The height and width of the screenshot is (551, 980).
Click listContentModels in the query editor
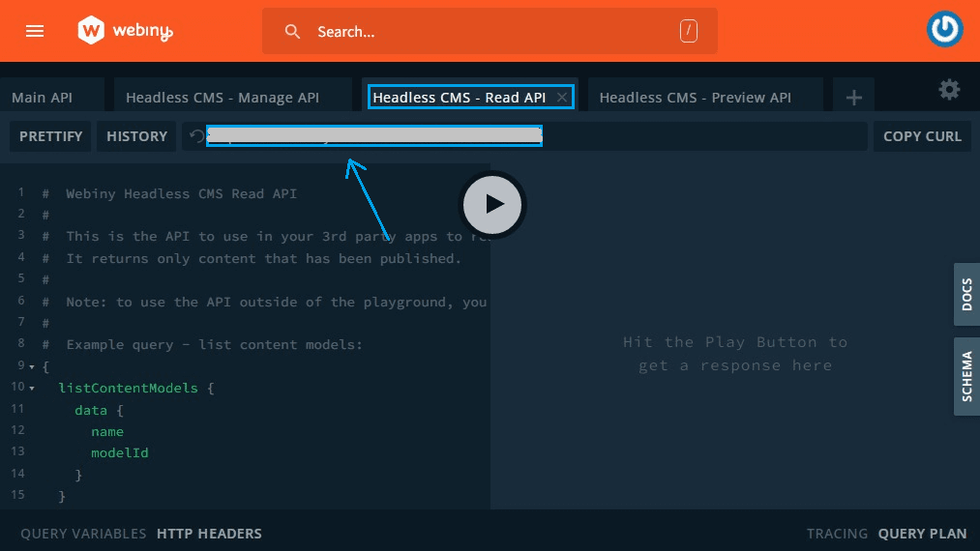[x=128, y=388]
